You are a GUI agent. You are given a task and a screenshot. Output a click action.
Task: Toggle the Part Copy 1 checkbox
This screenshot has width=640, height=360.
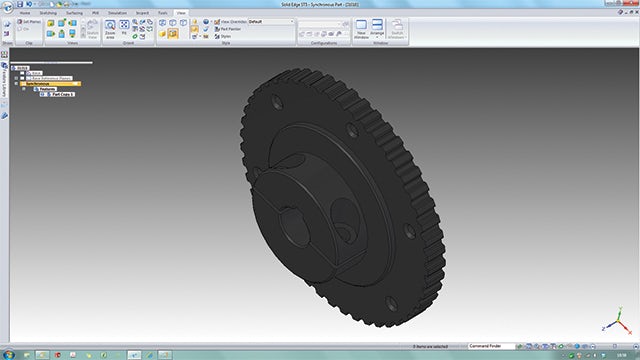[42, 94]
